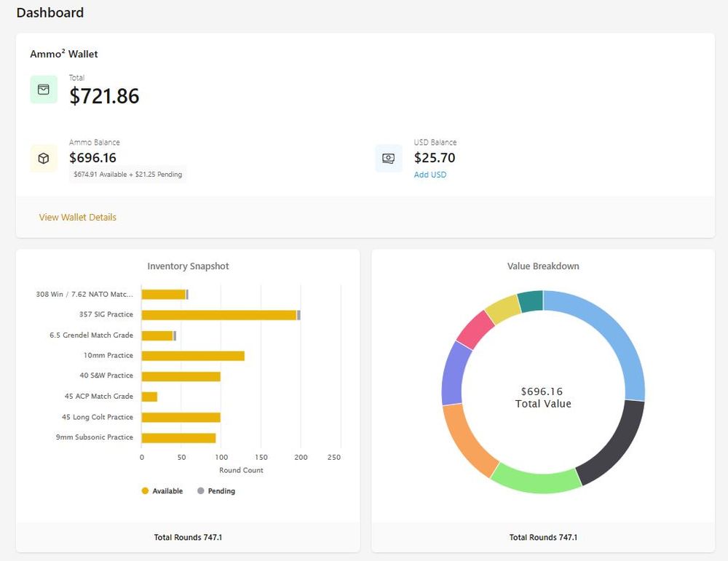Click the teal donut segment
This screenshot has height=561, width=728.
[x=531, y=301]
